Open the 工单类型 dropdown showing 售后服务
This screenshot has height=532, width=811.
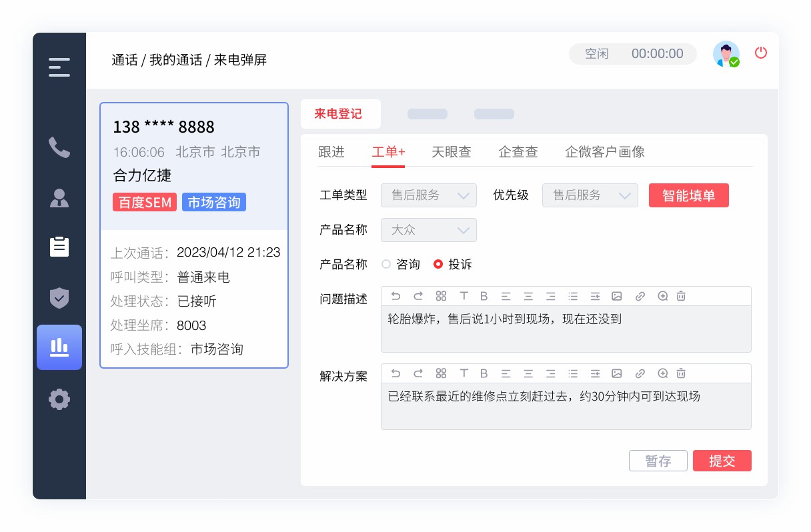tap(429, 195)
